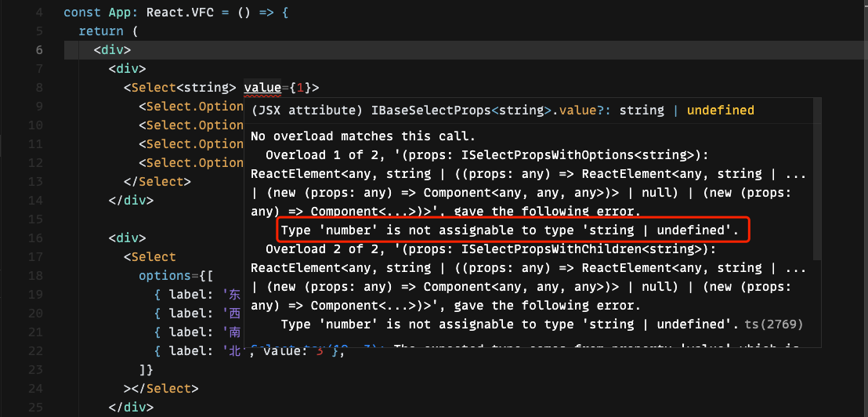
Task: Click the '东' label string on line 19
Action: 231,294
